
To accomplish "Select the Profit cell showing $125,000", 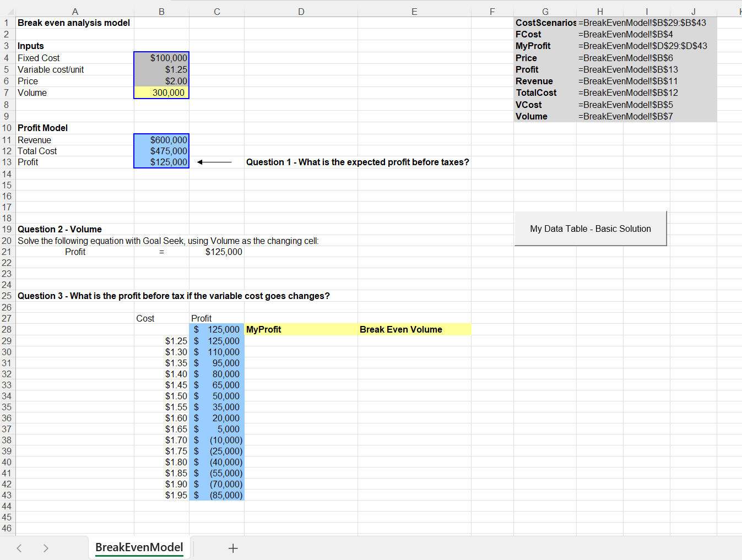I will (161, 162).
